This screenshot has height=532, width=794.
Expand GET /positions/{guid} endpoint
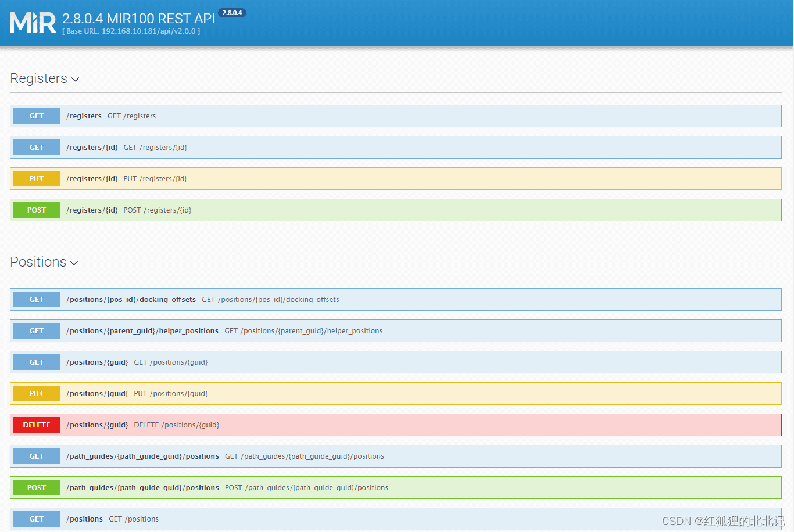[396, 362]
